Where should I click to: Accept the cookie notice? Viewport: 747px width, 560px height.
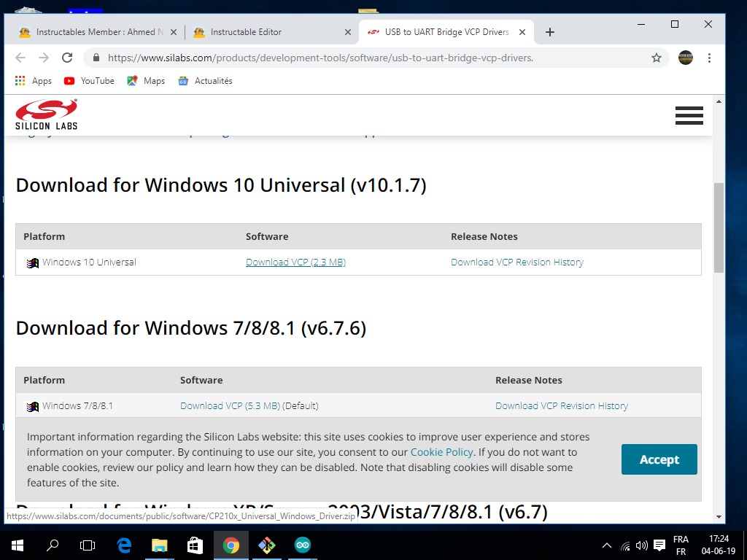(x=659, y=459)
